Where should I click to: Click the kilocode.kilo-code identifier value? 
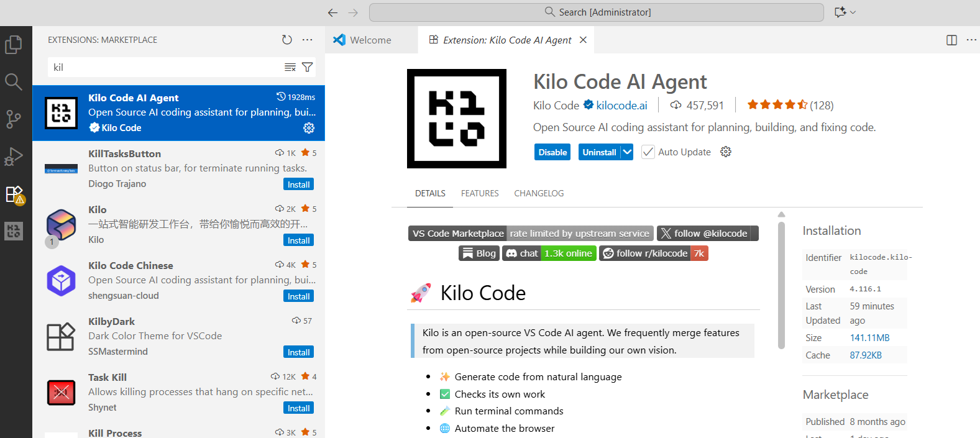881,264
